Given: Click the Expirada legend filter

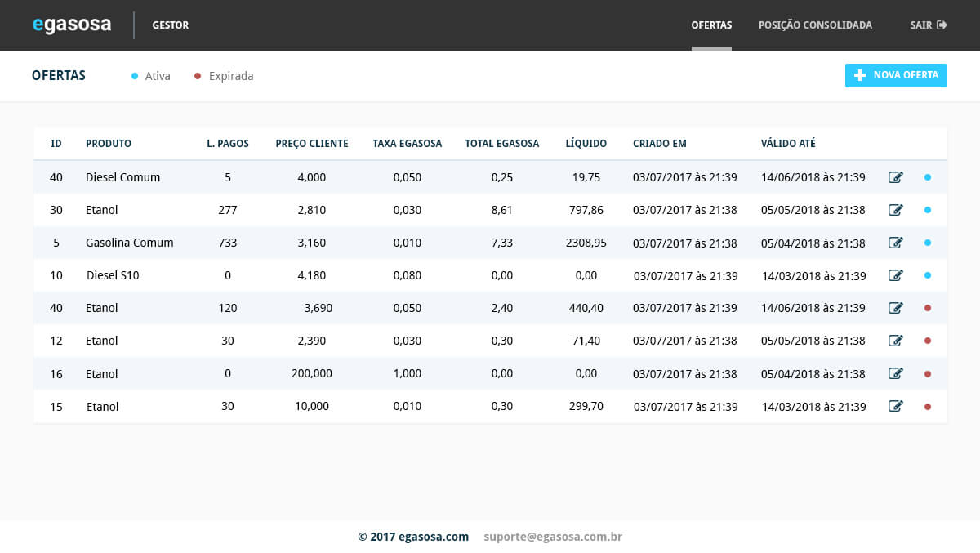Looking at the screenshot, I should [x=224, y=76].
